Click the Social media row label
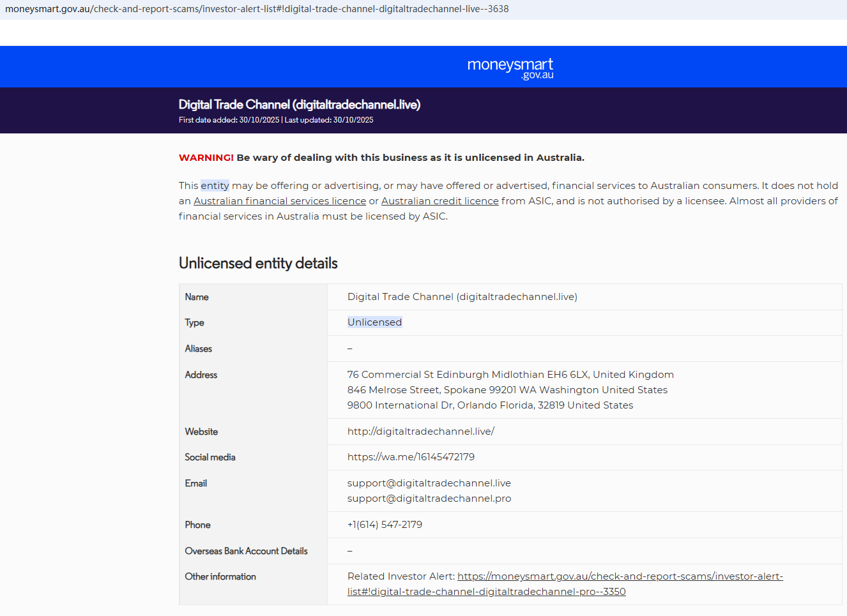Image resolution: width=847 pixels, height=616 pixels. [210, 457]
